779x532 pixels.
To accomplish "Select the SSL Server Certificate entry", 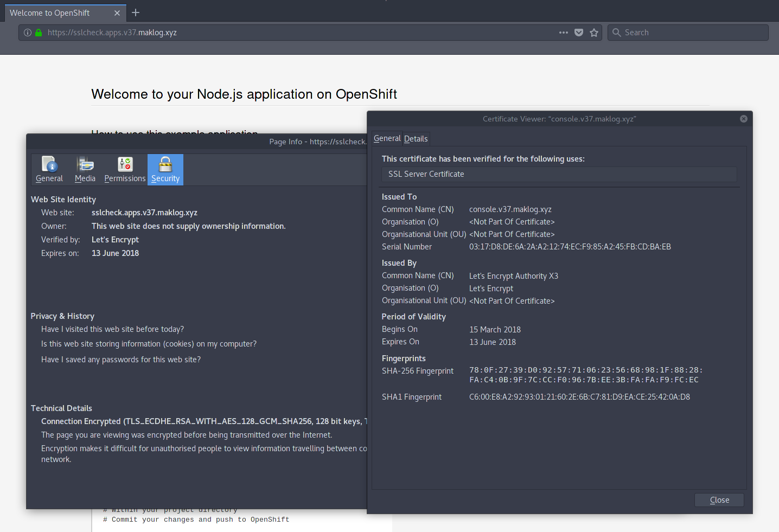I will (426, 174).
